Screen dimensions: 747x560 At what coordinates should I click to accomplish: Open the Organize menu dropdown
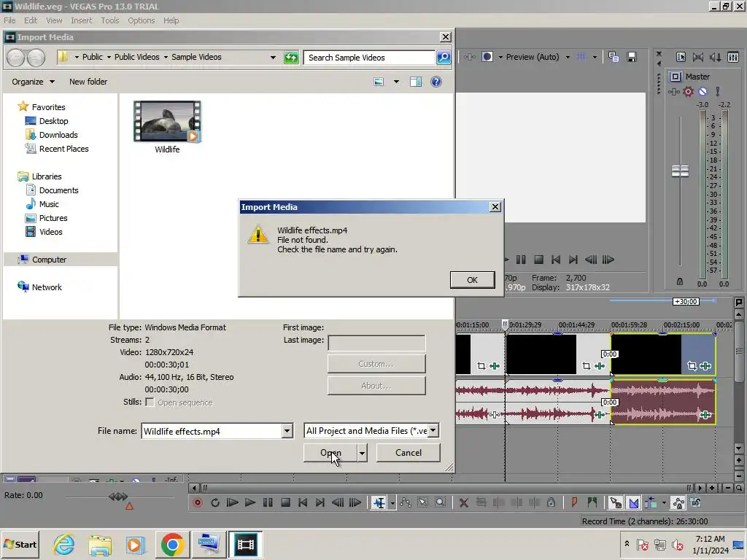[33, 82]
